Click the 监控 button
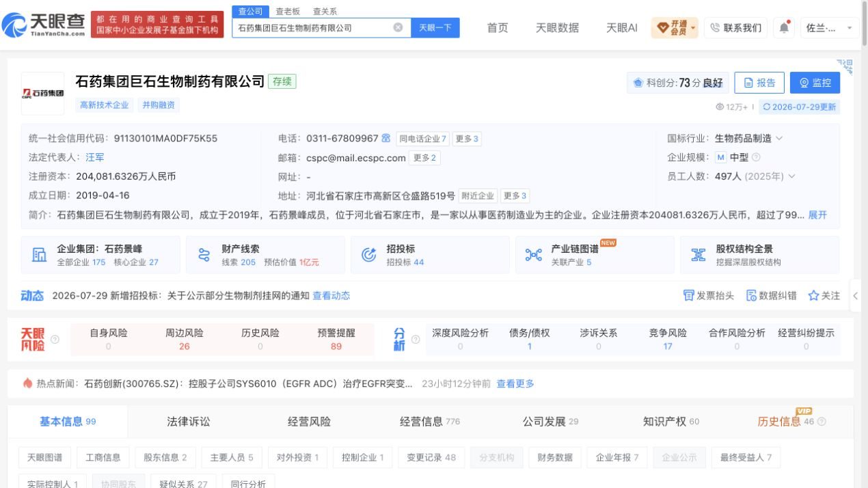 click(x=815, y=83)
